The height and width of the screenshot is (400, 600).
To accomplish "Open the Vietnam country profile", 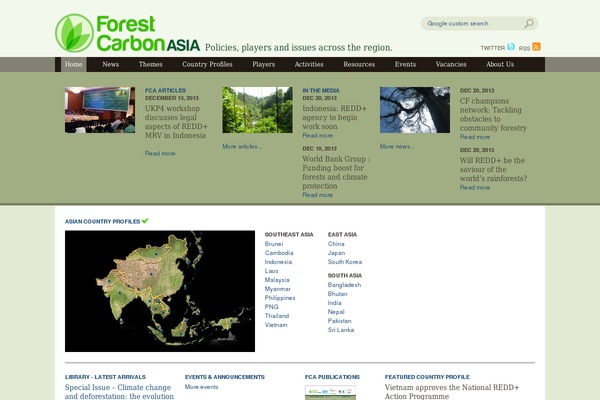I will [x=276, y=325].
